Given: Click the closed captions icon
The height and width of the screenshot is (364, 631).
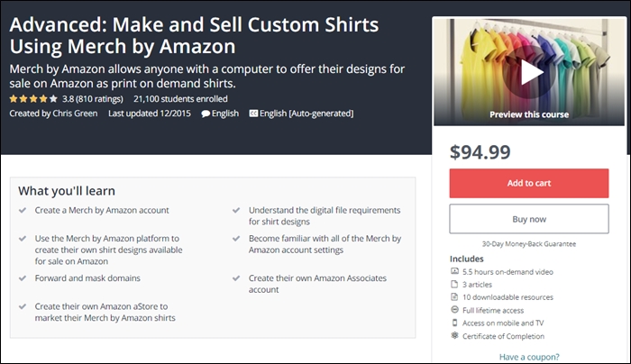Looking at the screenshot, I should click(x=253, y=114).
